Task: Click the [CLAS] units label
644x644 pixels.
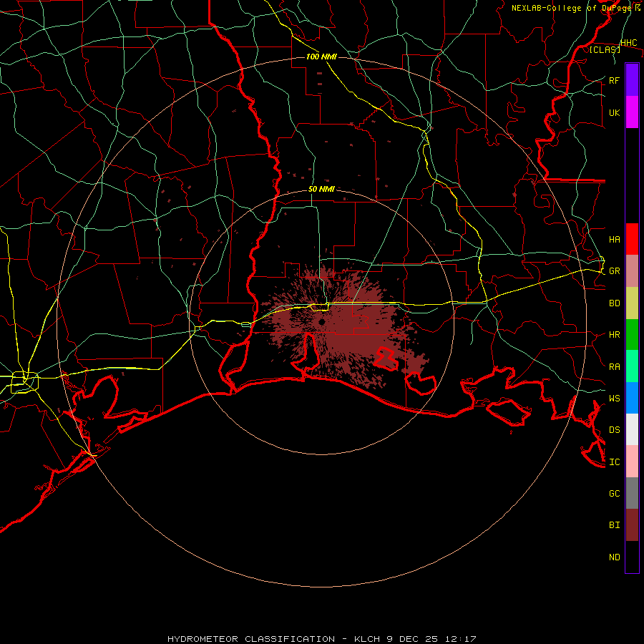Action: pyautogui.click(x=605, y=49)
